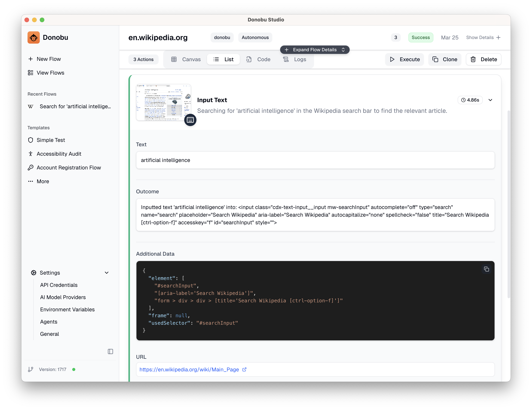Clone this flow
Screen dimensions: 532x410
[445, 59]
